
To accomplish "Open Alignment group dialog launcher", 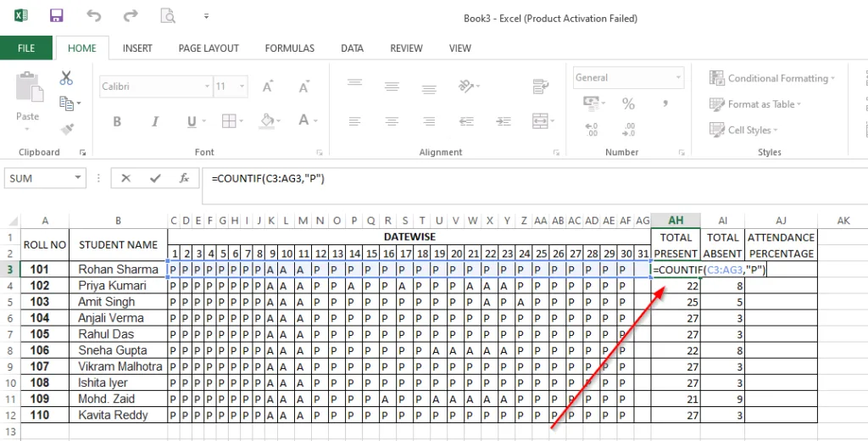I will [x=556, y=153].
